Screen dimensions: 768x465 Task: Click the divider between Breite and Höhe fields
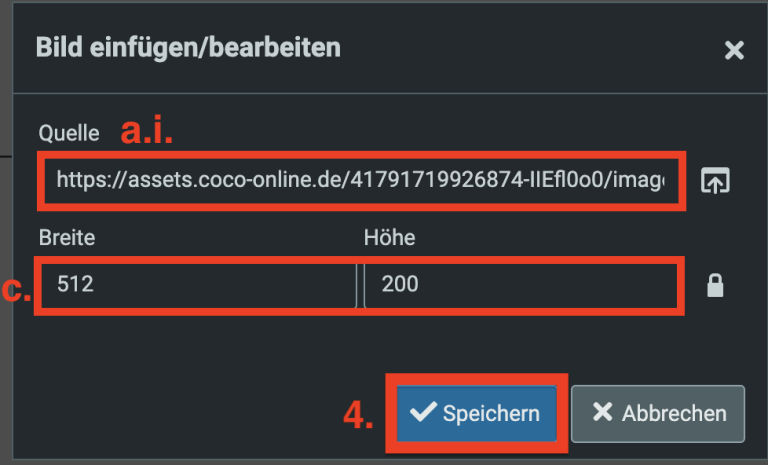click(x=357, y=285)
